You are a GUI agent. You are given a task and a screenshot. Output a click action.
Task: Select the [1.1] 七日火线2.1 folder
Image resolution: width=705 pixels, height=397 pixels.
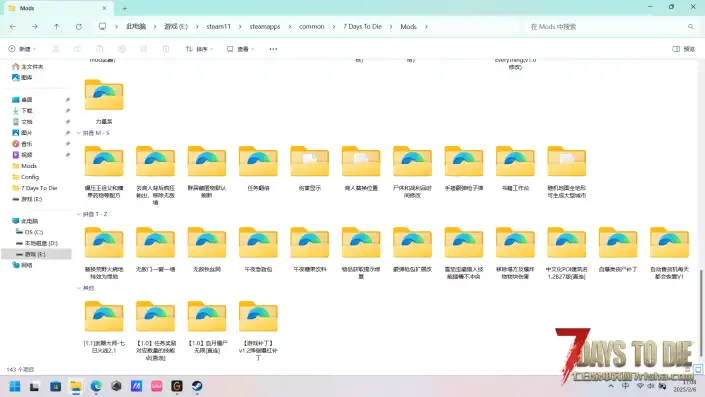pos(104,327)
